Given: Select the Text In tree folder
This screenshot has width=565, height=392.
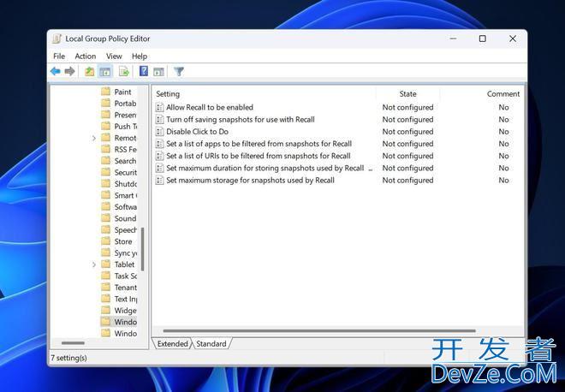Looking at the screenshot, I should tap(125, 299).
